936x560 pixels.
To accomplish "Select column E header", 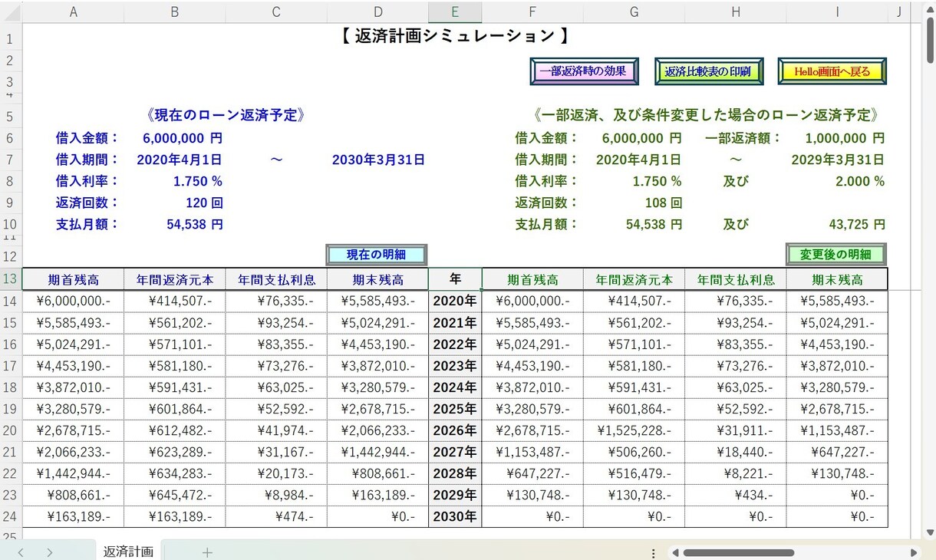I will (455, 12).
